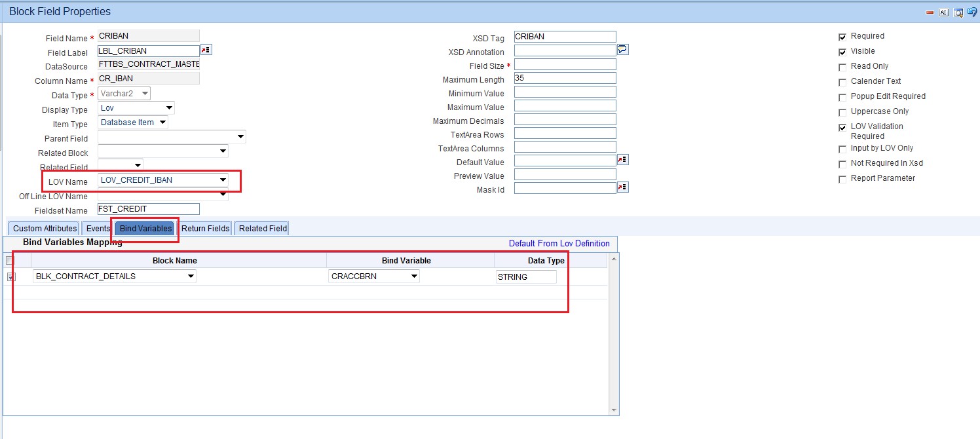
Task: Expand the Off Line LOV Name dropdown
Action: pos(163,195)
